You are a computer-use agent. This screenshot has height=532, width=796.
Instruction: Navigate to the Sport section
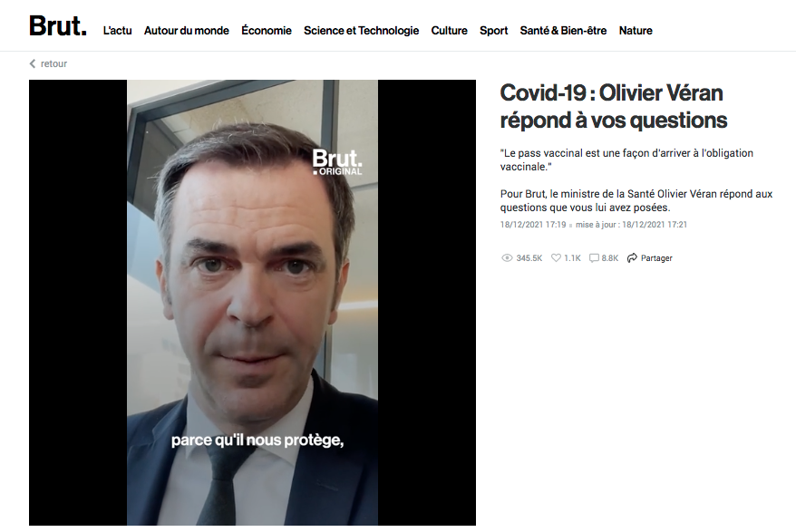tap(493, 31)
